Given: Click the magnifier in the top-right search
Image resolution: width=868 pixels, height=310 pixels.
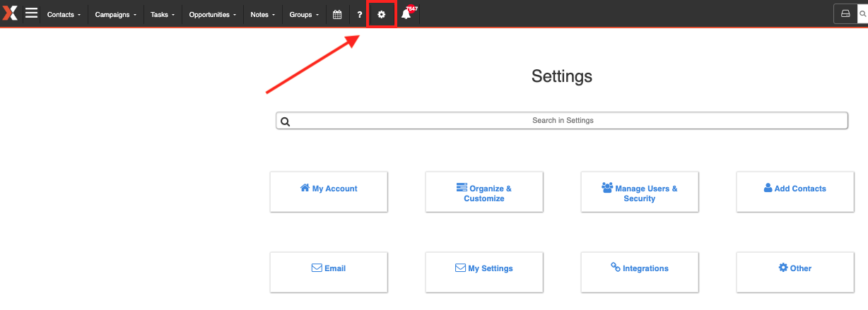Looking at the screenshot, I should 863,13.
